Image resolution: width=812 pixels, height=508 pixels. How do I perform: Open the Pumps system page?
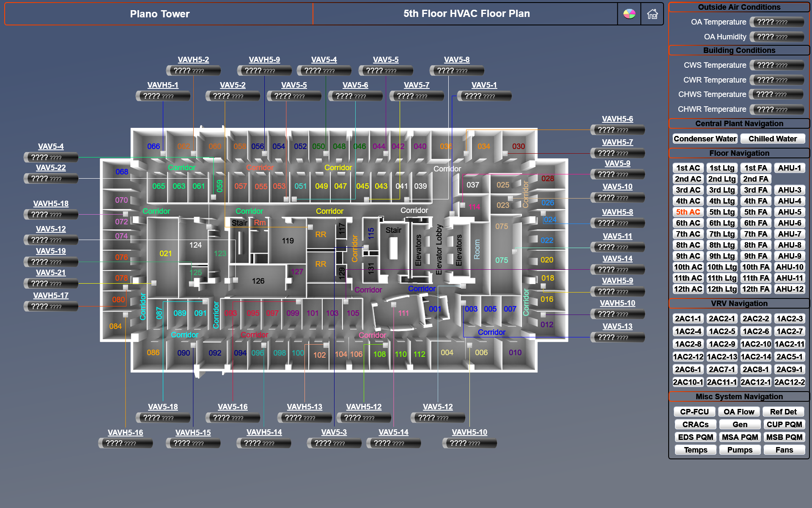pos(740,450)
